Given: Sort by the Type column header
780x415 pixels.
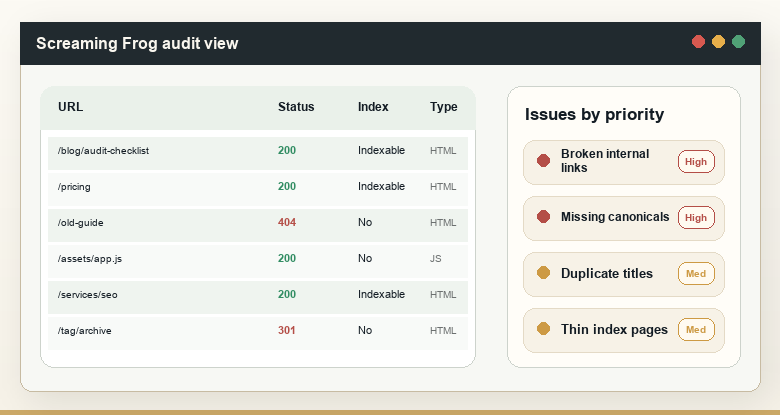Looking at the screenshot, I should point(444,107).
